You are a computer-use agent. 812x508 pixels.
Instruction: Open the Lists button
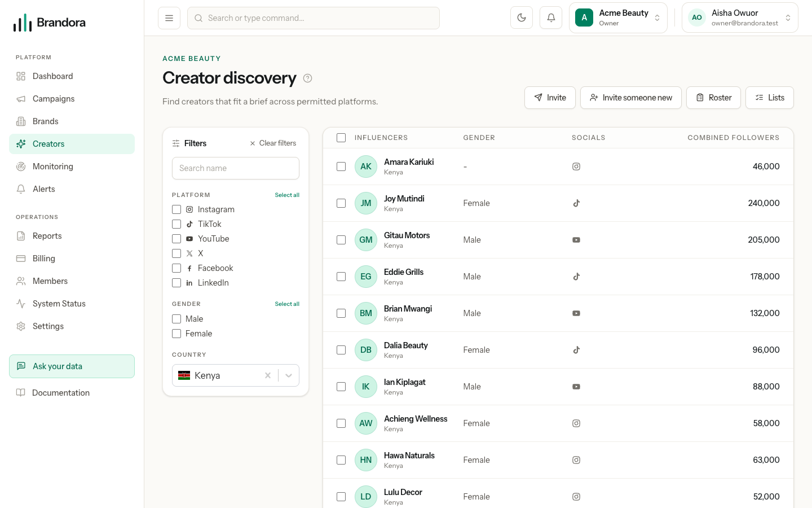pyautogui.click(x=769, y=98)
